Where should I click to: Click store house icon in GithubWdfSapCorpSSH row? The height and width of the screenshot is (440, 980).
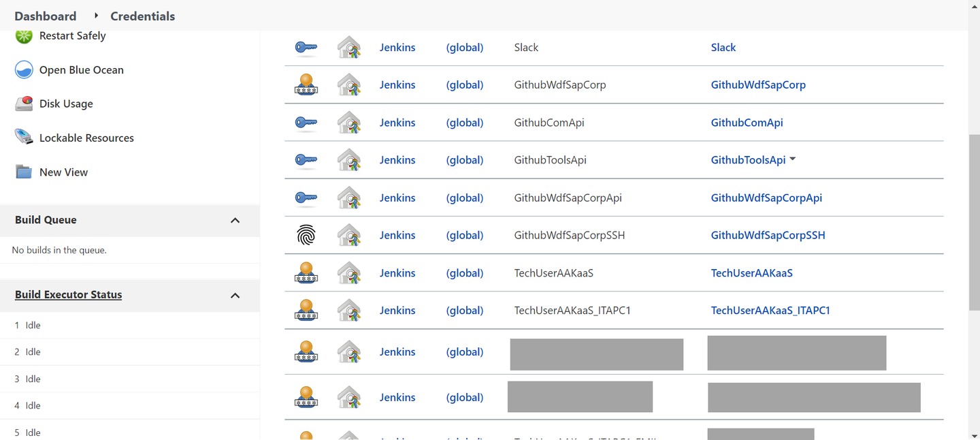(x=349, y=236)
